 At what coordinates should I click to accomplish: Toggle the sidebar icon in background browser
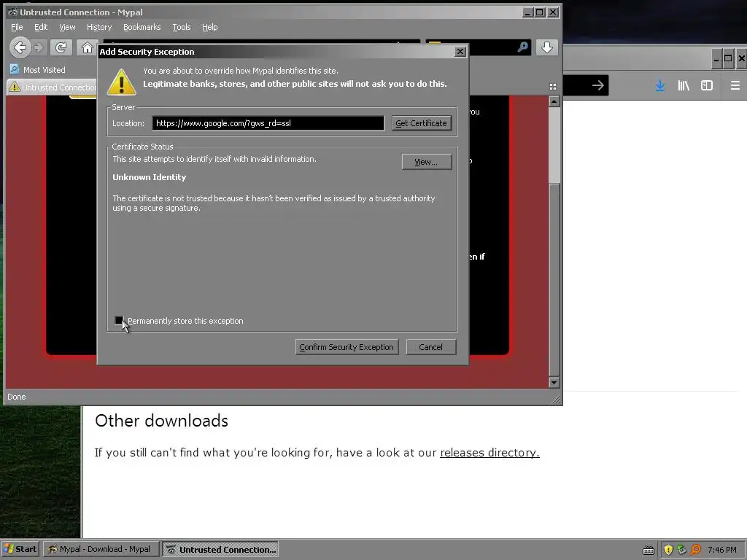click(x=706, y=86)
